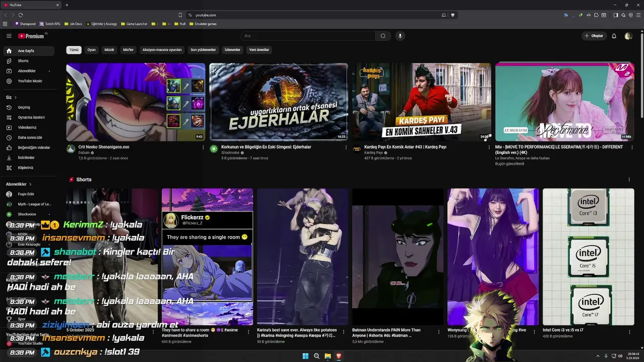Open the account avatar menu
Image resolution: width=644 pixels, height=362 pixels.
tap(628, 36)
